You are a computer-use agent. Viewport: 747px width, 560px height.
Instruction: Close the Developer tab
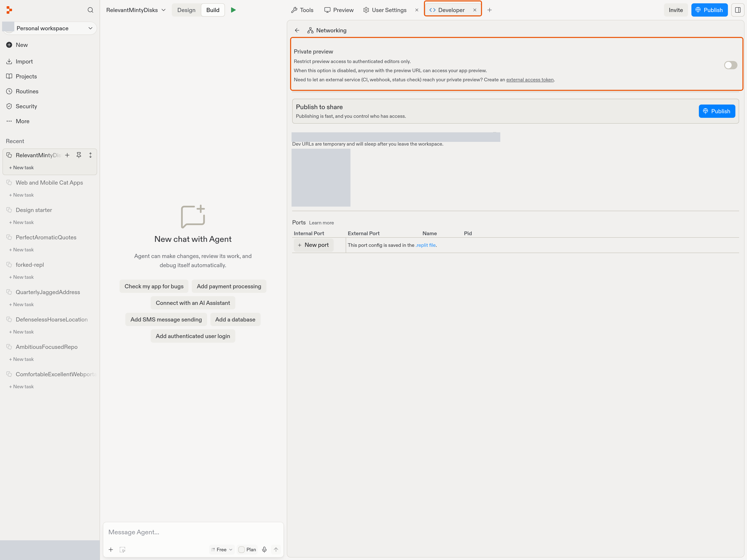475,10
